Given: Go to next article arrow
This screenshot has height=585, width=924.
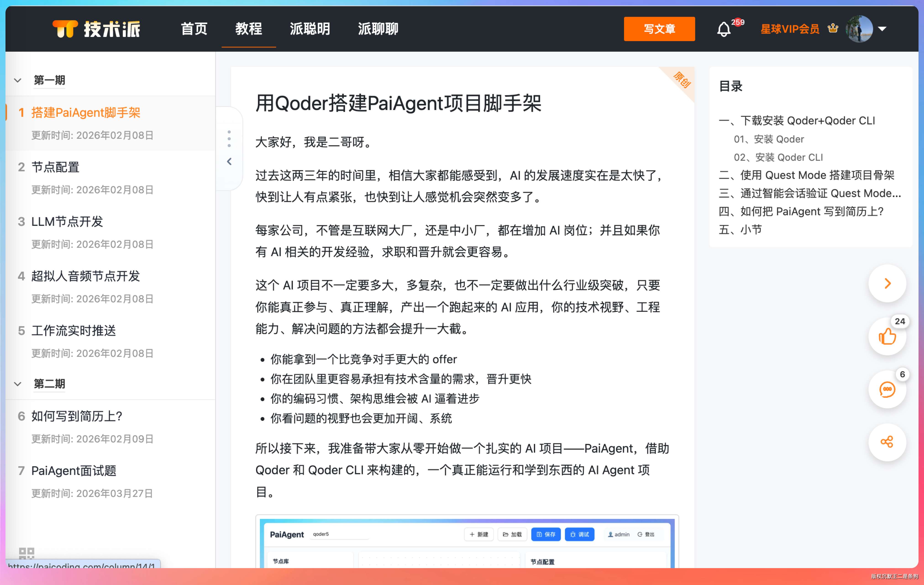Looking at the screenshot, I should click(887, 284).
